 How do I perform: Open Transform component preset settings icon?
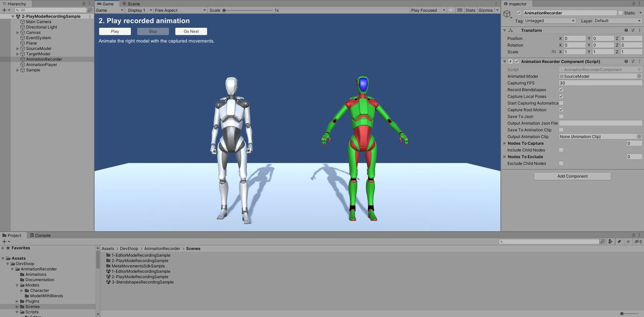point(633,31)
